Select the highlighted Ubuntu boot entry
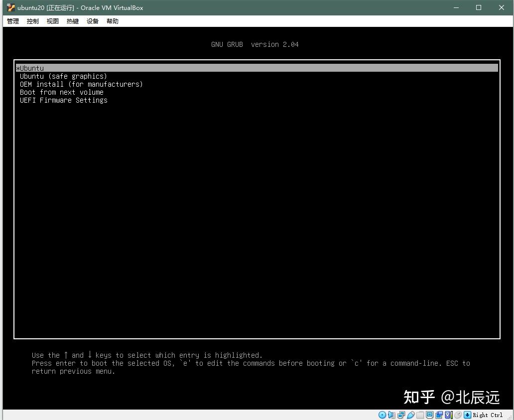 (x=257, y=68)
